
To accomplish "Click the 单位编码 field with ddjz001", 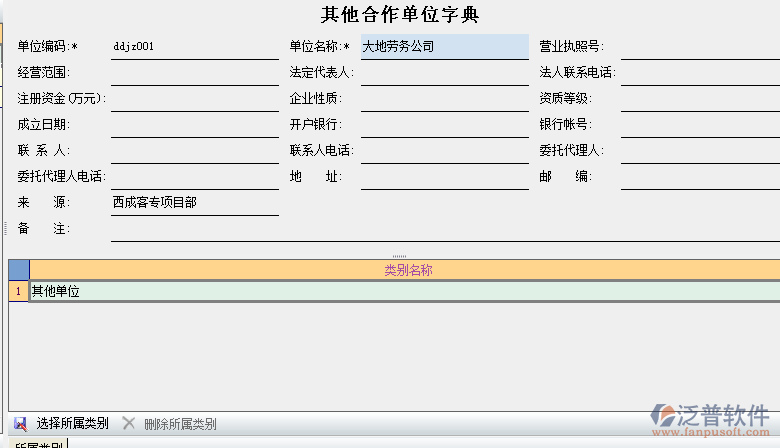I will click(x=195, y=47).
